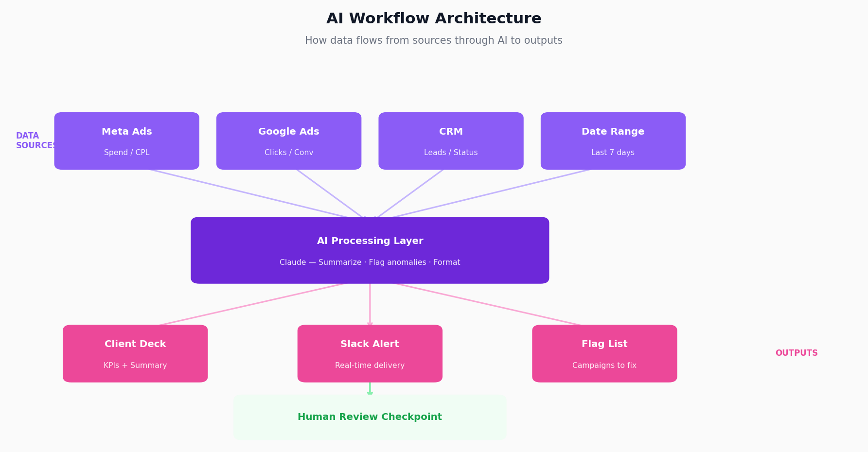Click the arrow connecting Meta Ads to AI layer

[258, 193]
